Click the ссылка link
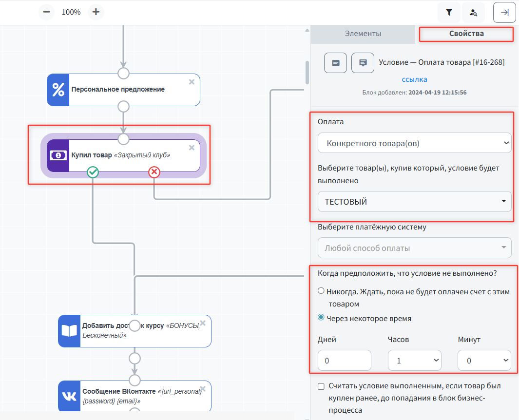Image resolution: width=519 pixels, height=420 pixels. point(414,79)
